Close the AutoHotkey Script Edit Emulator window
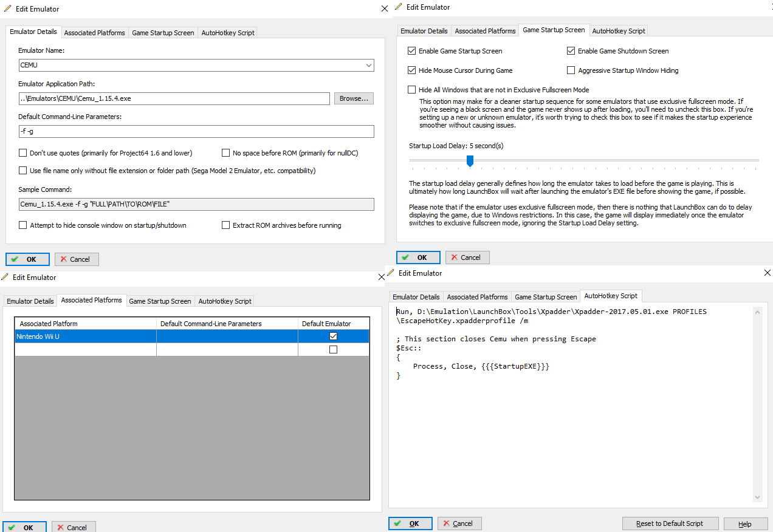This screenshot has height=532, width=773. (x=767, y=273)
